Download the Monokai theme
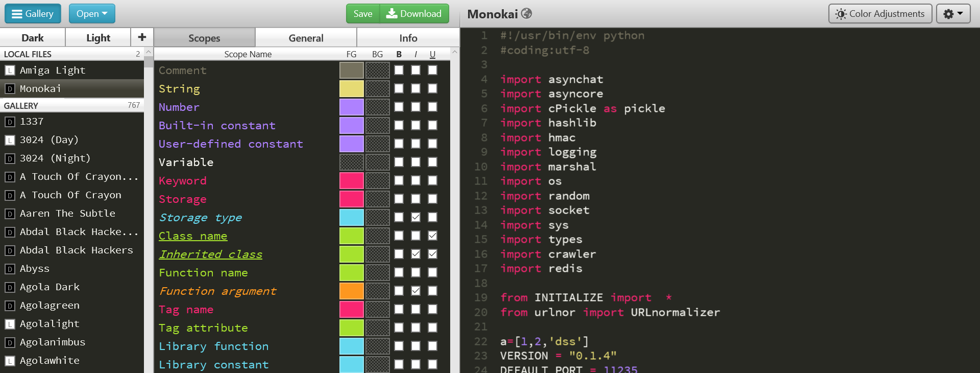 point(414,14)
